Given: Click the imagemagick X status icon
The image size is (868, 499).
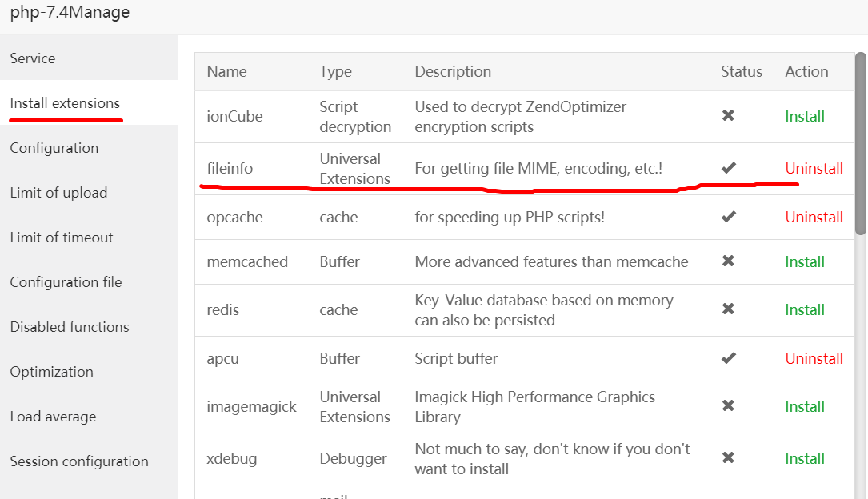Looking at the screenshot, I should [728, 406].
